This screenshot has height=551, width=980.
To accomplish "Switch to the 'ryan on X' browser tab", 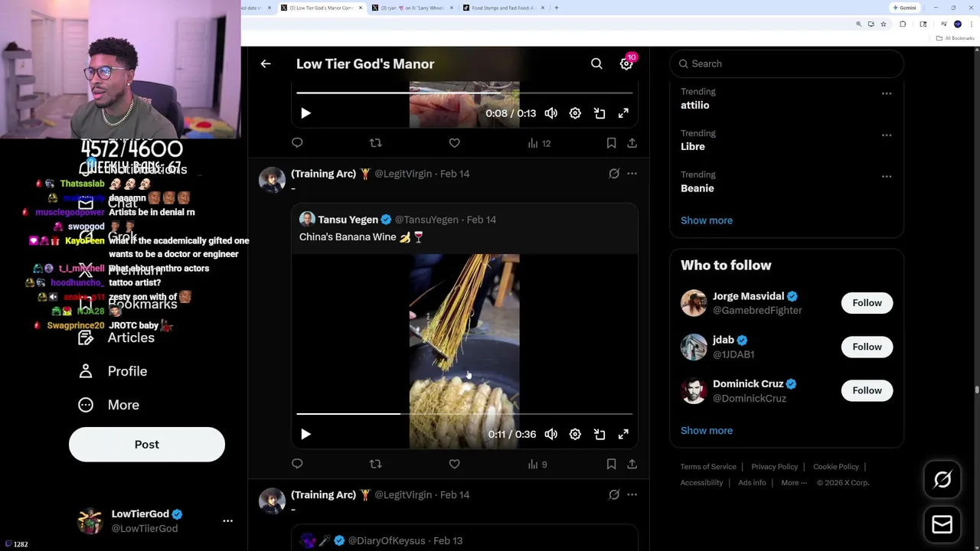I will point(412,8).
